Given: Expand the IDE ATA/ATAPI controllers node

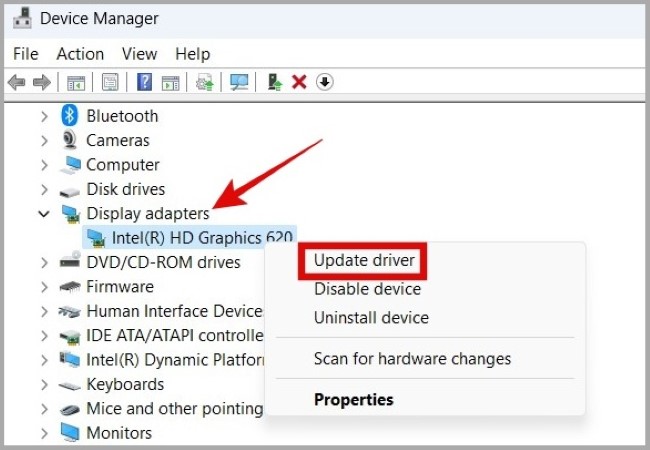Looking at the screenshot, I should pos(44,336).
